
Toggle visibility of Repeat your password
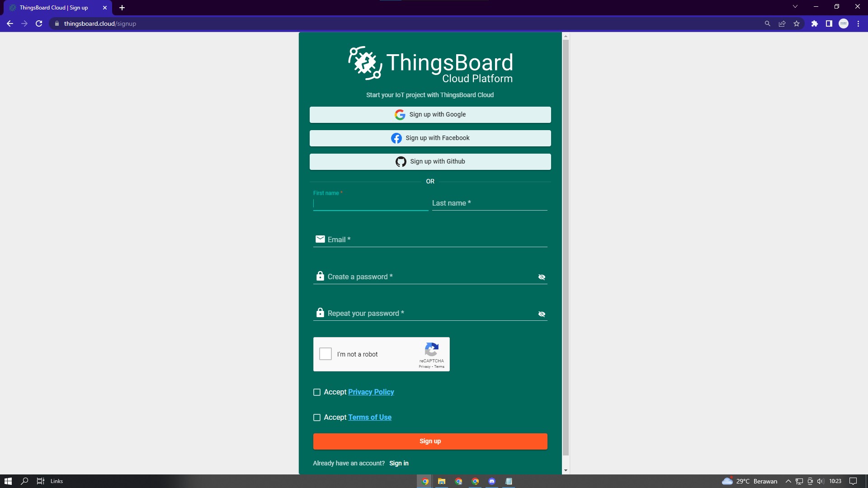pos(542,314)
